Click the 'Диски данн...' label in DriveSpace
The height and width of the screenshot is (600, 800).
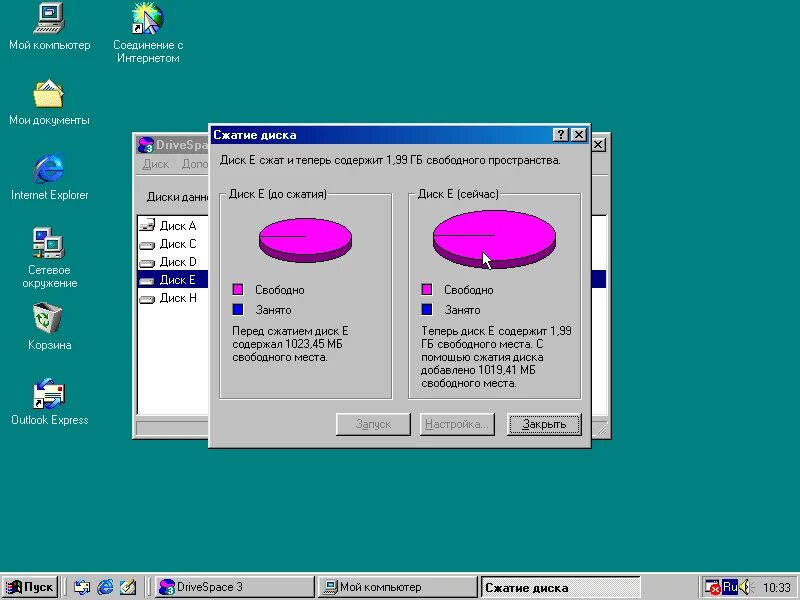178,197
